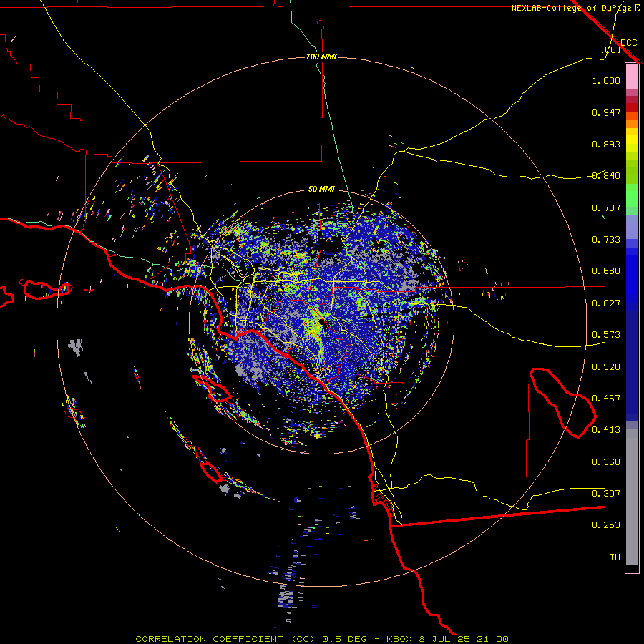
Task: Pick the gray segment of the color bar
Action: (632, 497)
